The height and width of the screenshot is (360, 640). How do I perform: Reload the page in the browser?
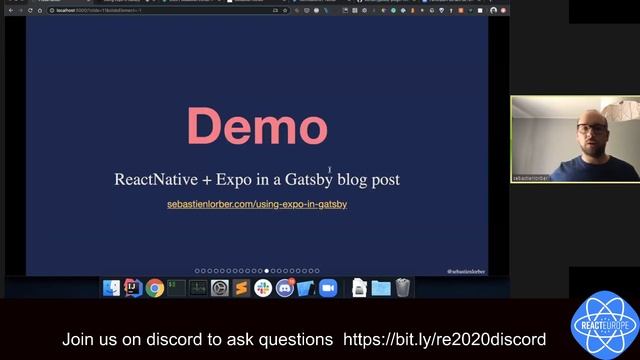[30, 10]
